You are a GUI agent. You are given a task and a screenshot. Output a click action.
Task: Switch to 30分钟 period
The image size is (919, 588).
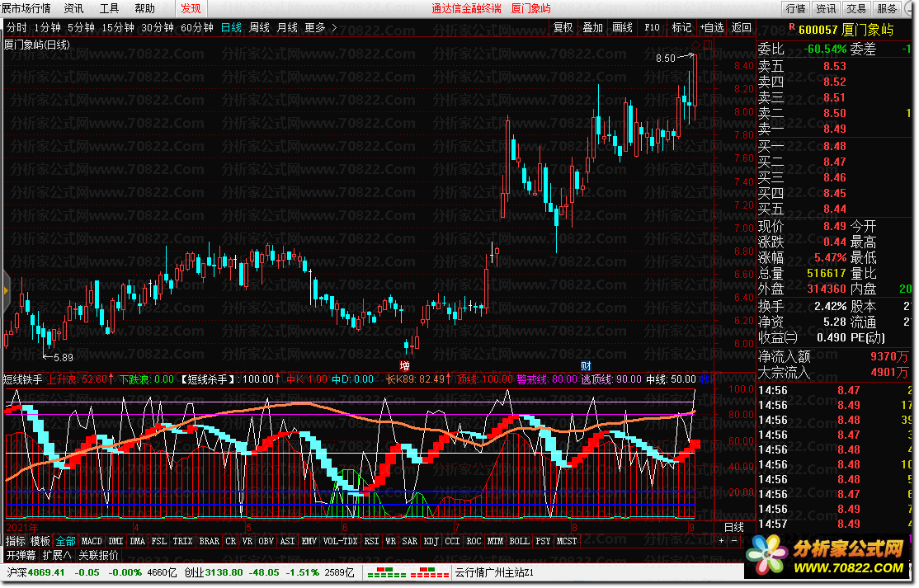click(158, 27)
